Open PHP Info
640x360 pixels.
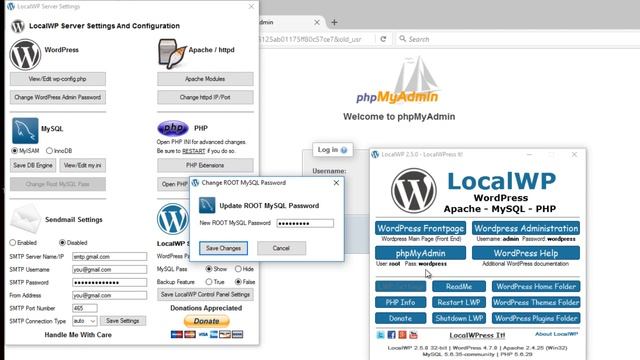[x=400, y=302]
